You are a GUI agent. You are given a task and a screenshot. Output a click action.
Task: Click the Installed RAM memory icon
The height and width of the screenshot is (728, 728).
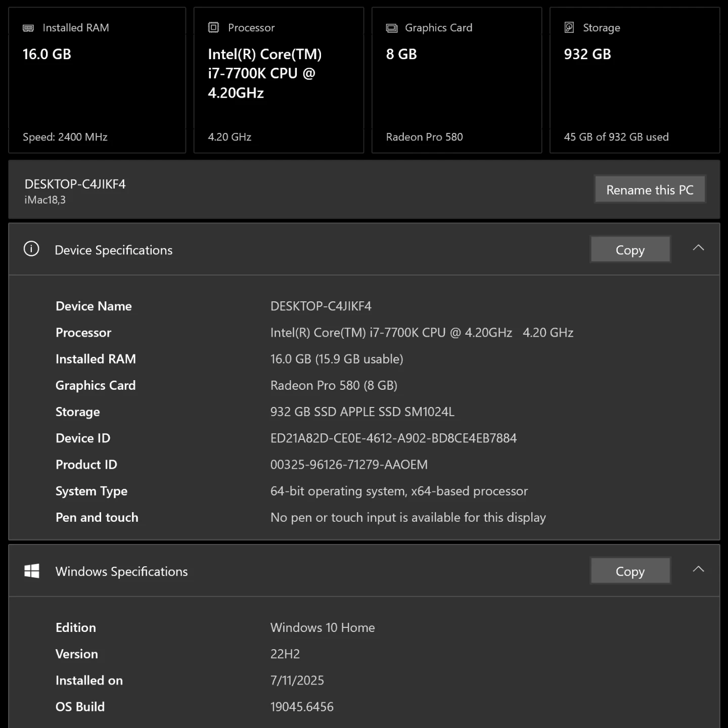(28, 28)
